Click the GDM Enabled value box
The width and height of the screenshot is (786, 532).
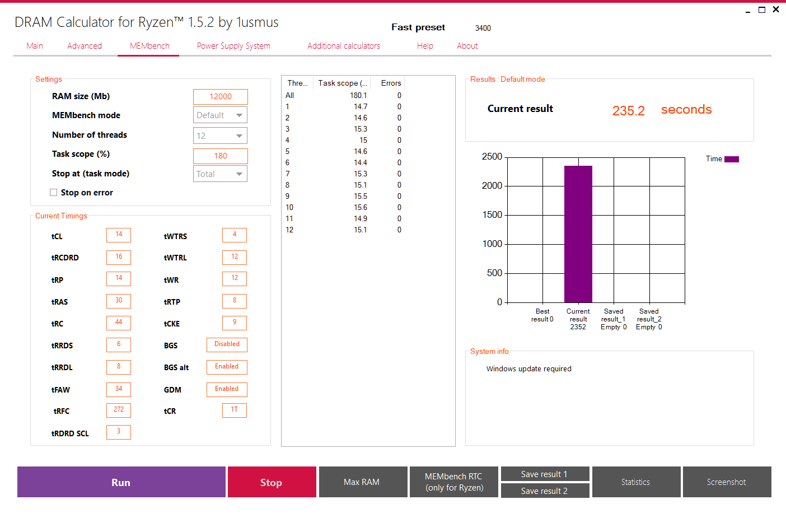[227, 389]
